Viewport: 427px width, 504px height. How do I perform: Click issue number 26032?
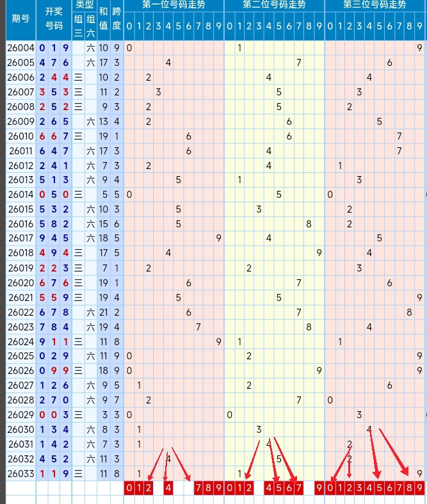tap(21, 459)
